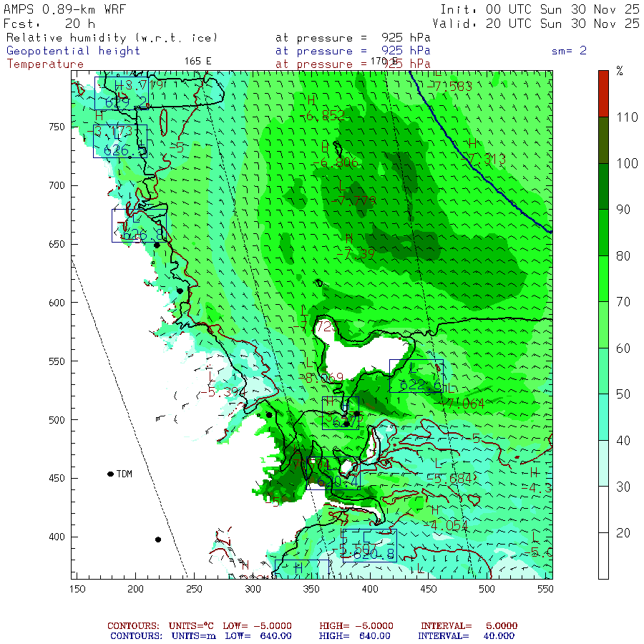Click the "600" y-axis tick label
This screenshot has width=644, height=644.
click(x=57, y=303)
